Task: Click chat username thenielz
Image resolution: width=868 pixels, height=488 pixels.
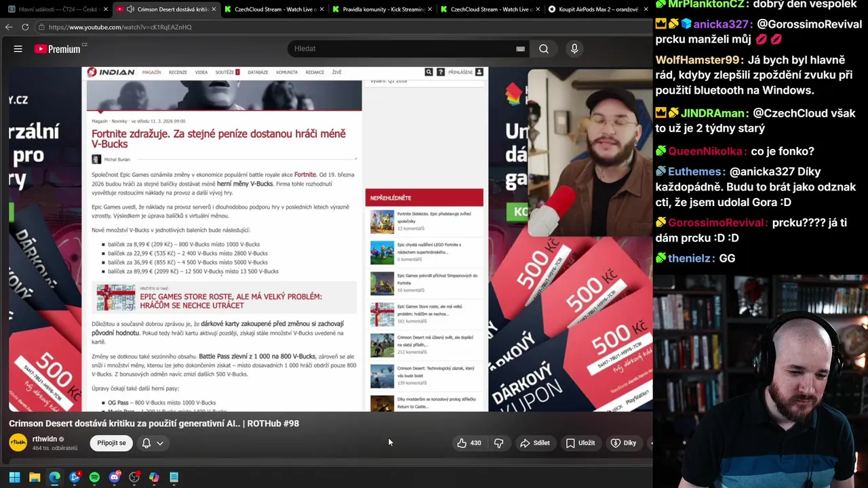Action: [691, 258]
